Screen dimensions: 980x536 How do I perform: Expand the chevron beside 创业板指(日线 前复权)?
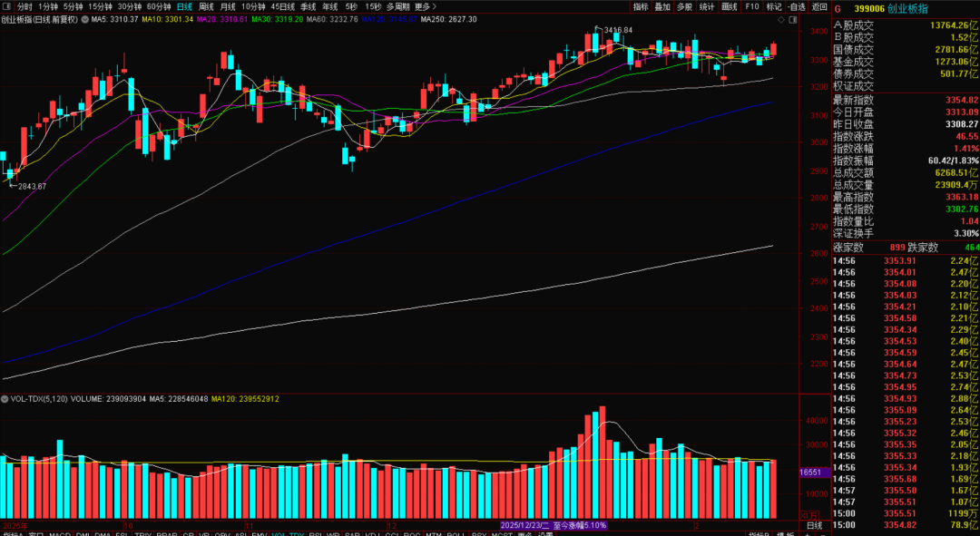click(85, 19)
